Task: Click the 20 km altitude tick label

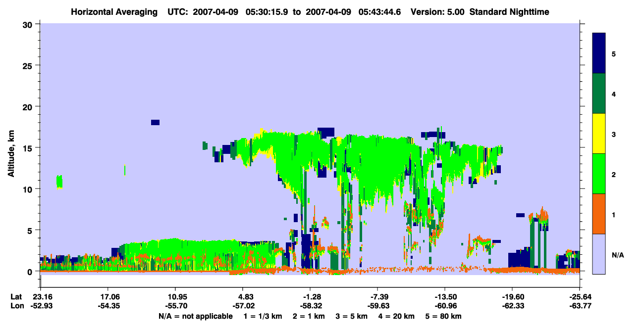Action: pyautogui.click(x=29, y=106)
